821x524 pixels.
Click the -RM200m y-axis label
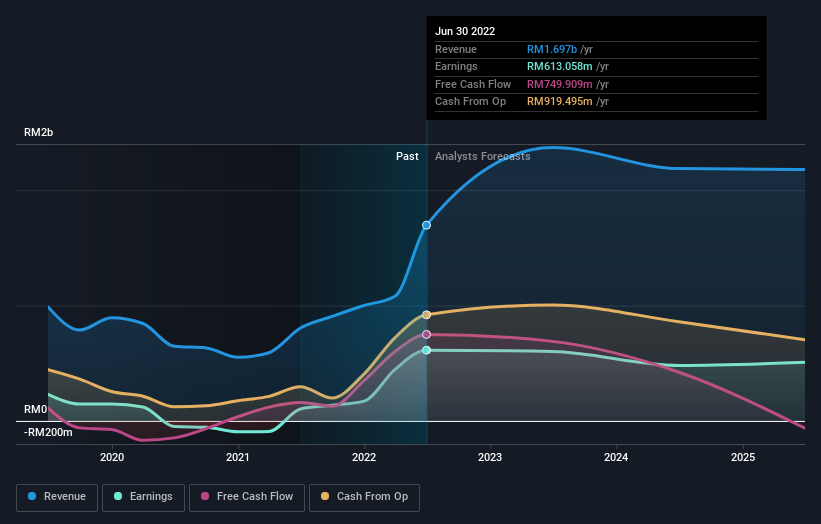click(x=48, y=432)
